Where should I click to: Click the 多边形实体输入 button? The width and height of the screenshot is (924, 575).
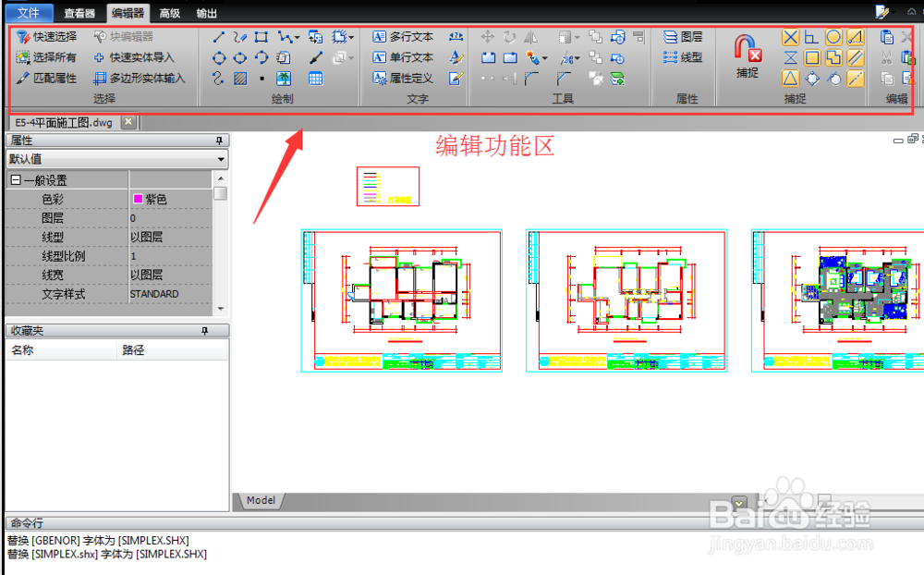click(140, 78)
